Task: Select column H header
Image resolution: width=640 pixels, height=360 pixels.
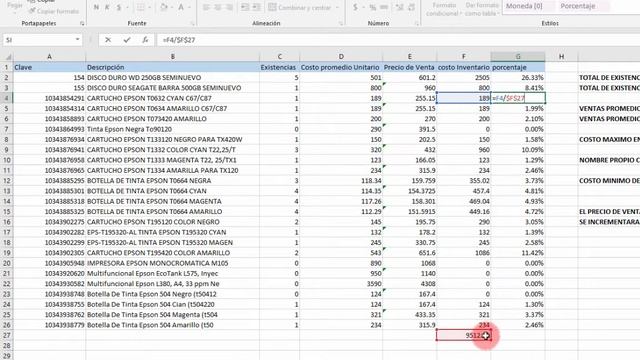Action: point(561,57)
